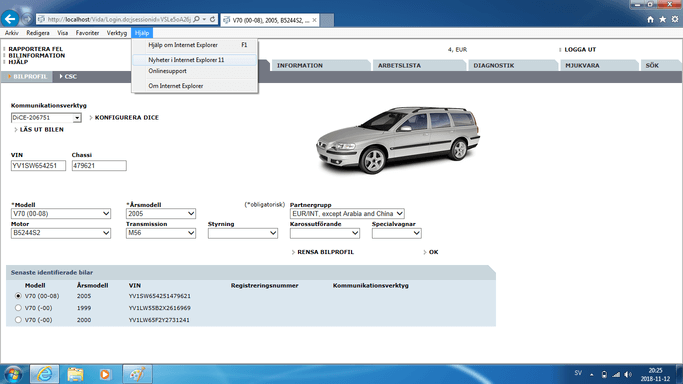
Task: Open the Specialvagnar dropdown
Action: point(396,233)
